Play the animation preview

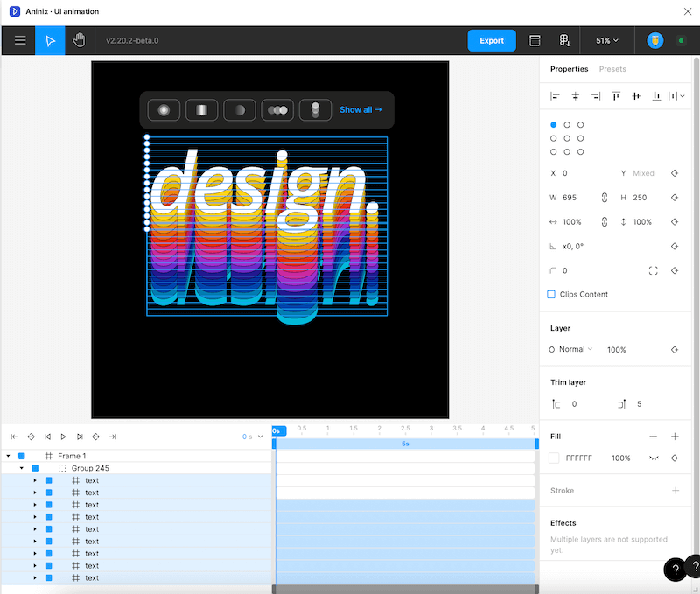pos(63,437)
